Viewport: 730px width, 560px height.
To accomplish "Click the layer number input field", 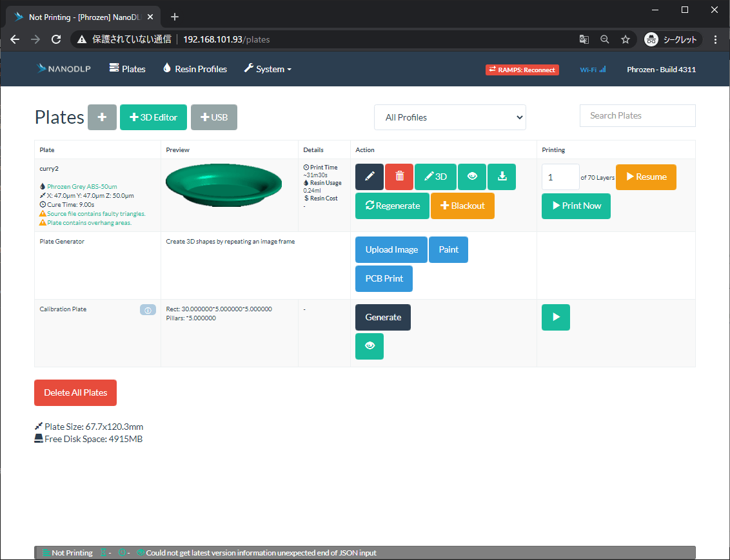I will [560, 177].
